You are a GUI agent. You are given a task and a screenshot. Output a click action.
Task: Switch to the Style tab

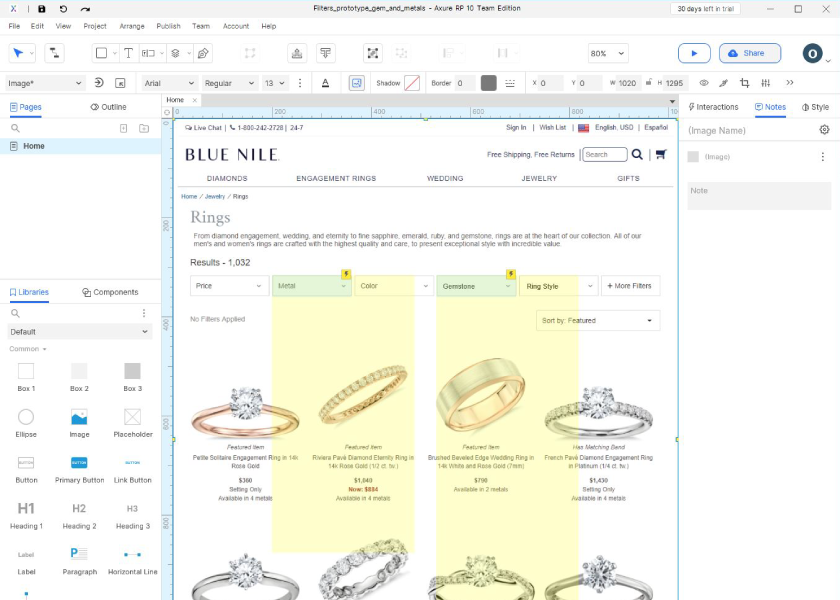[815, 107]
